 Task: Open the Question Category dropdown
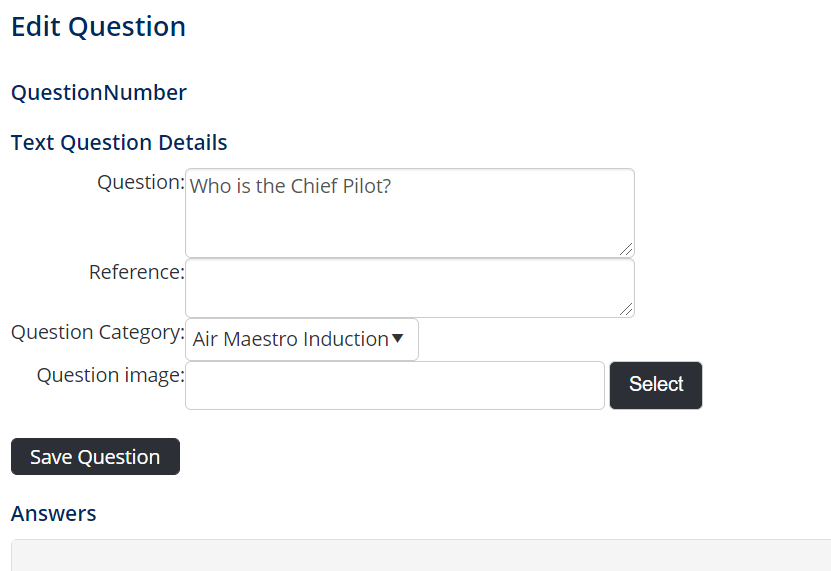(x=301, y=339)
